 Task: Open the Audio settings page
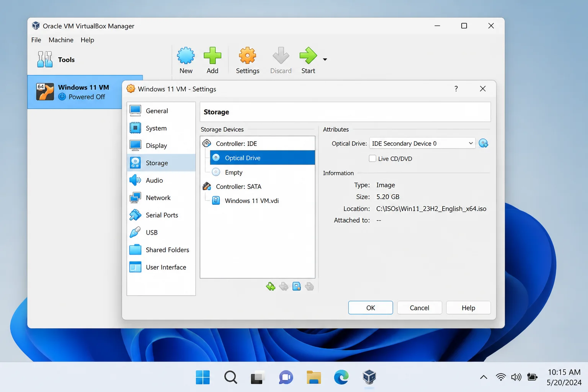[161, 180]
